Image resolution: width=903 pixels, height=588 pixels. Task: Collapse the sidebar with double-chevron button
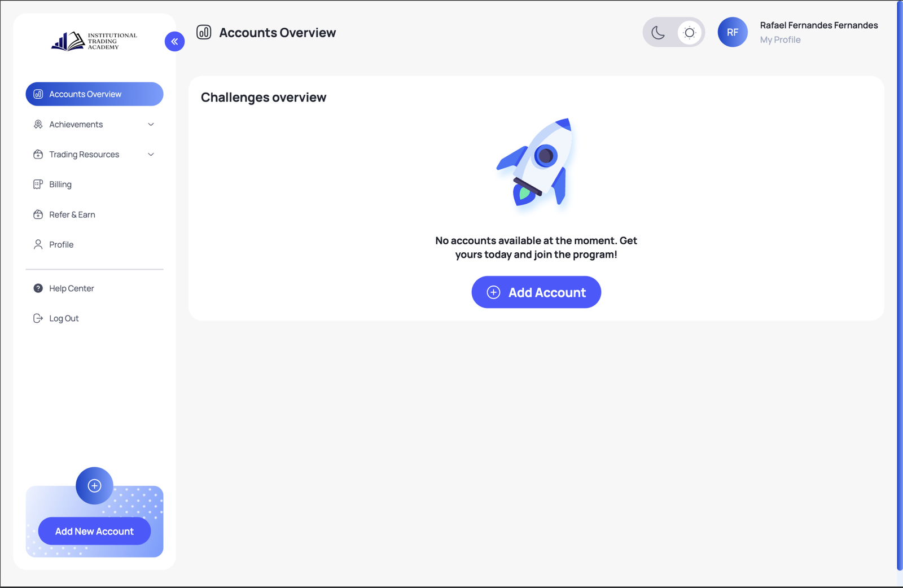tap(174, 41)
